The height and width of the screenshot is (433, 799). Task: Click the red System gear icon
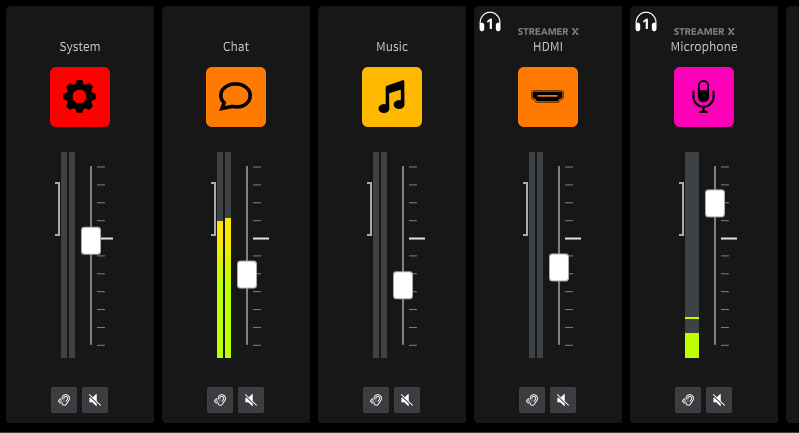(x=80, y=97)
